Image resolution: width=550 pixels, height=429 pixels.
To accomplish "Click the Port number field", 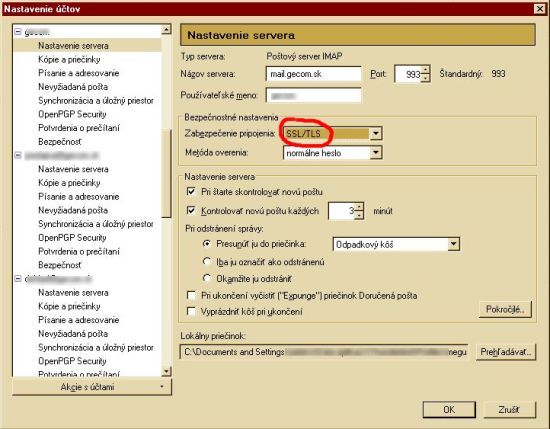I will (408, 74).
